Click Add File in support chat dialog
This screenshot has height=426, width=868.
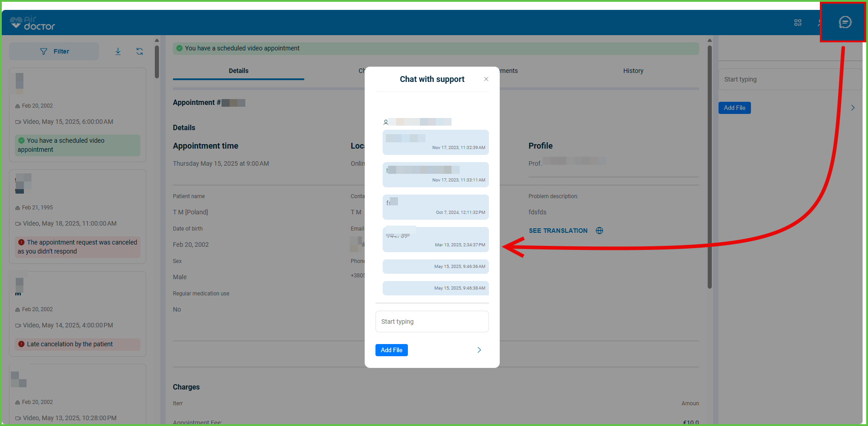tap(391, 350)
